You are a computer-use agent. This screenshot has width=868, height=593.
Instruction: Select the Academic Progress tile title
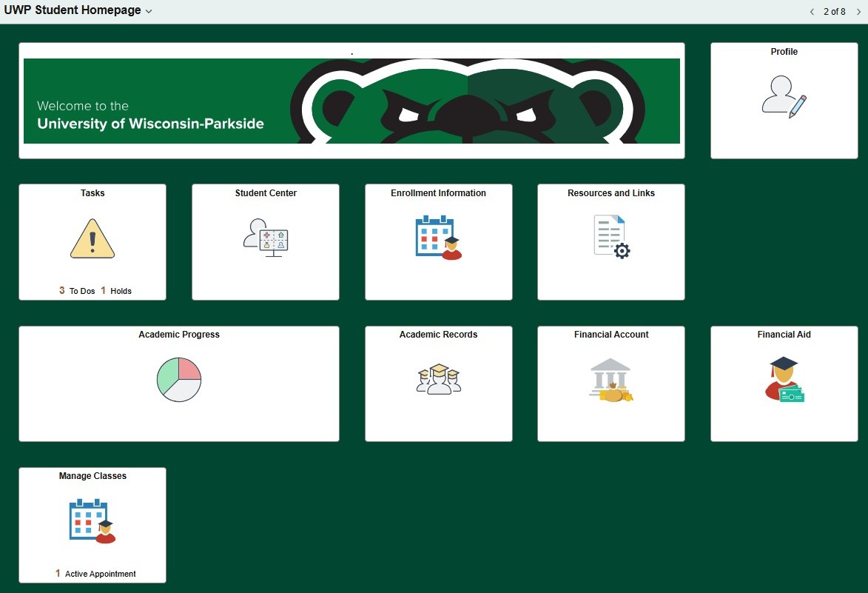[x=179, y=335]
